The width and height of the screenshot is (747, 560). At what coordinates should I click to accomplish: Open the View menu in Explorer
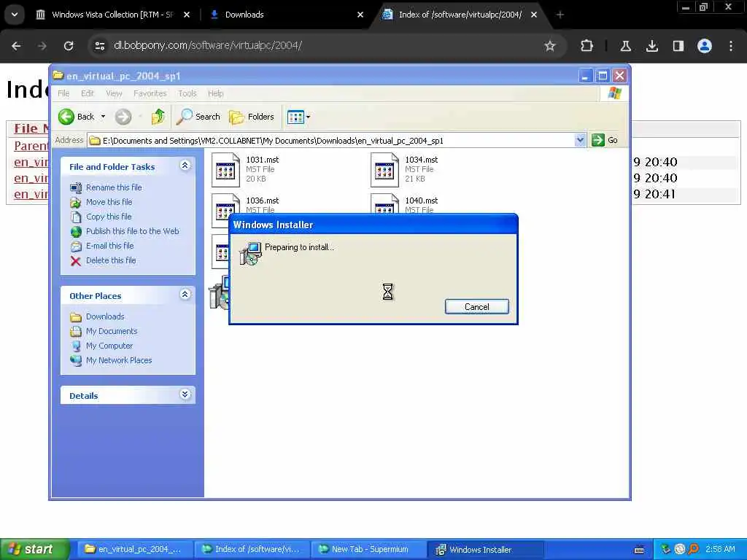(114, 93)
